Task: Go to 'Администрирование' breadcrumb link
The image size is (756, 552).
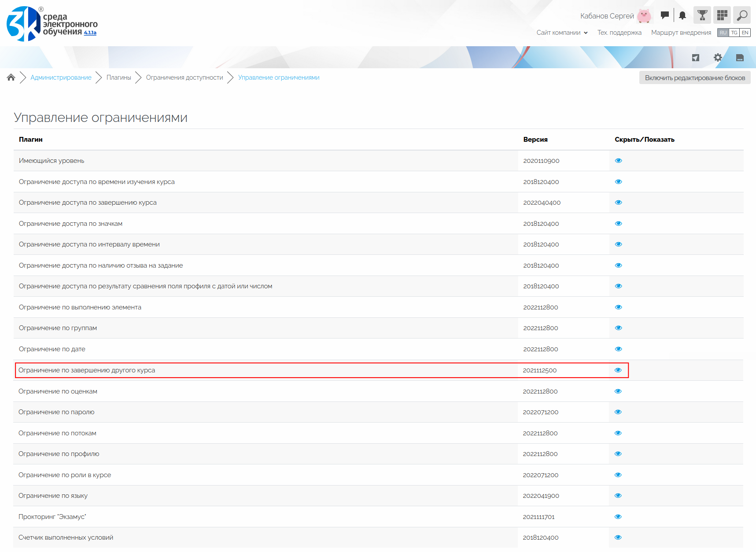Action: [61, 77]
